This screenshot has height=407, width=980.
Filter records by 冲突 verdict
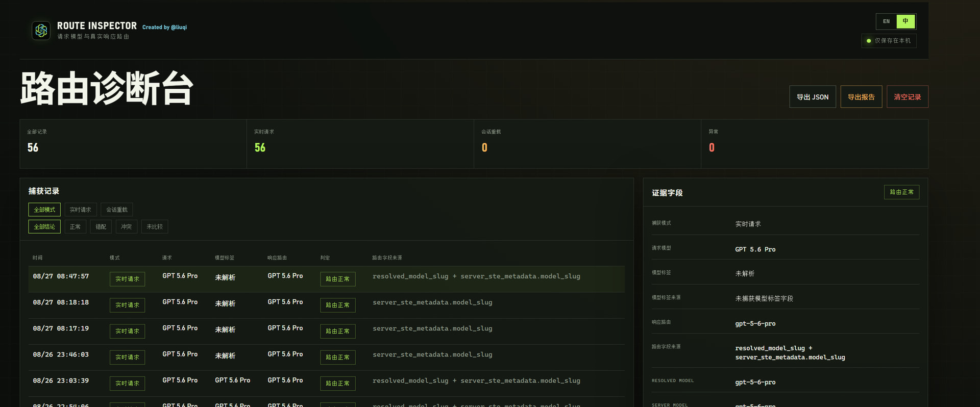127,226
